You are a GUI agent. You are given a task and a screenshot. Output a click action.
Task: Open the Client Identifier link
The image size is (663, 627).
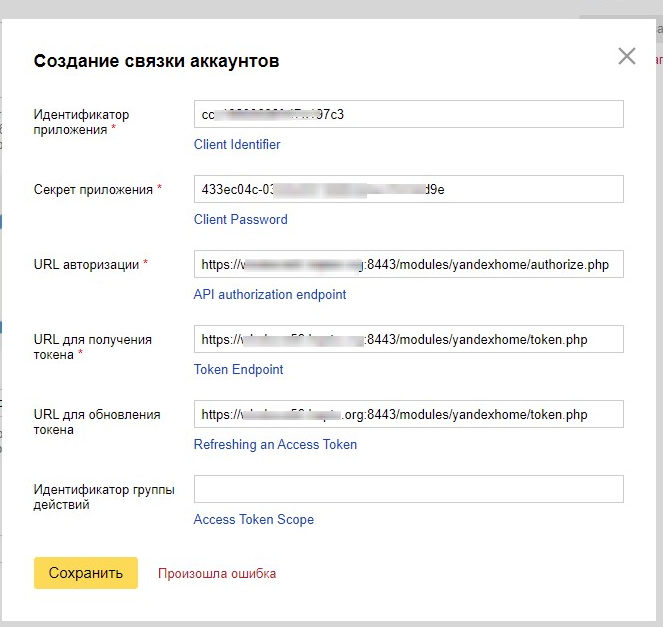[x=237, y=145]
